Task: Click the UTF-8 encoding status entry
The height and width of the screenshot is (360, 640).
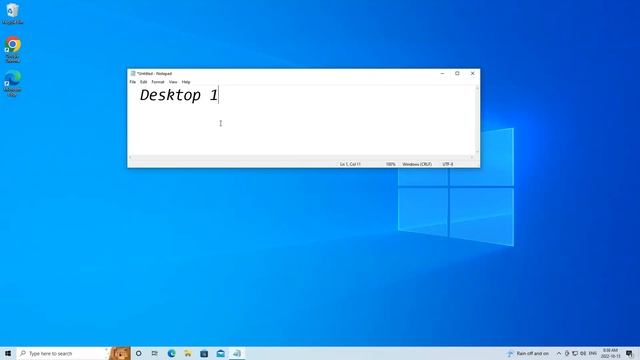Action: click(448, 164)
